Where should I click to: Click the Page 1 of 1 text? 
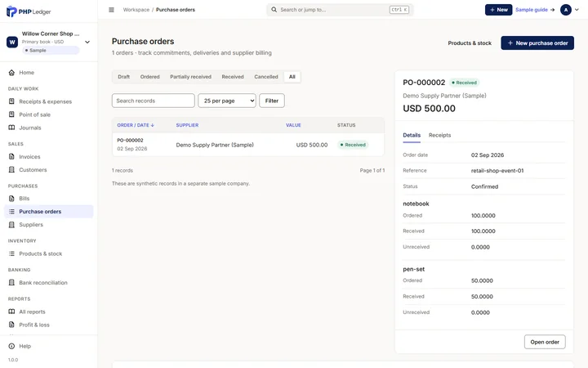372,170
